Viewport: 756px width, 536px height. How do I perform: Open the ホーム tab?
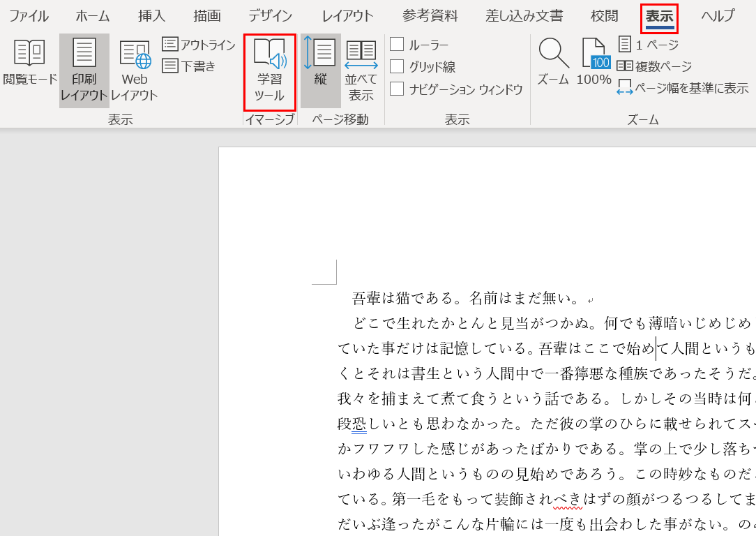tap(93, 16)
